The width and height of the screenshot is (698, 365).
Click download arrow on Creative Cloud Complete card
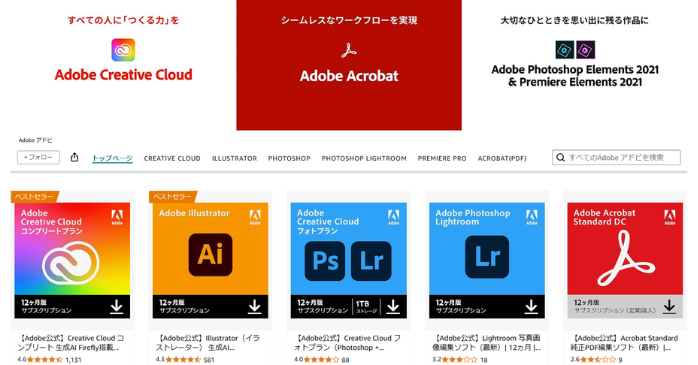click(x=116, y=306)
